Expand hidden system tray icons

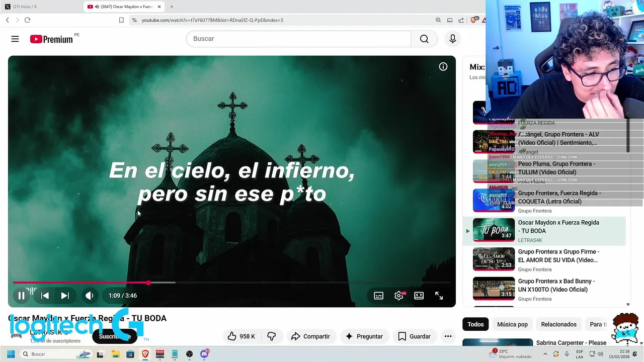545,354
